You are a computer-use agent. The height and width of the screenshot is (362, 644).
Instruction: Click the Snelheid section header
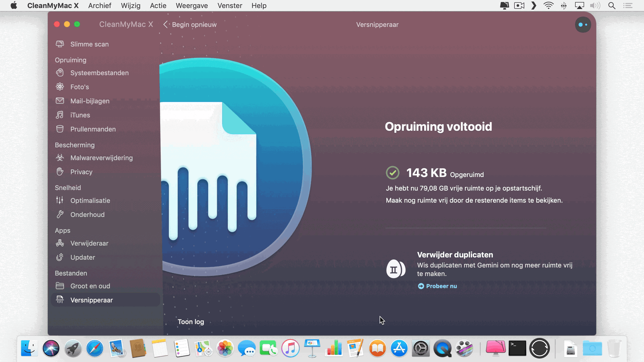(x=68, y=187)
